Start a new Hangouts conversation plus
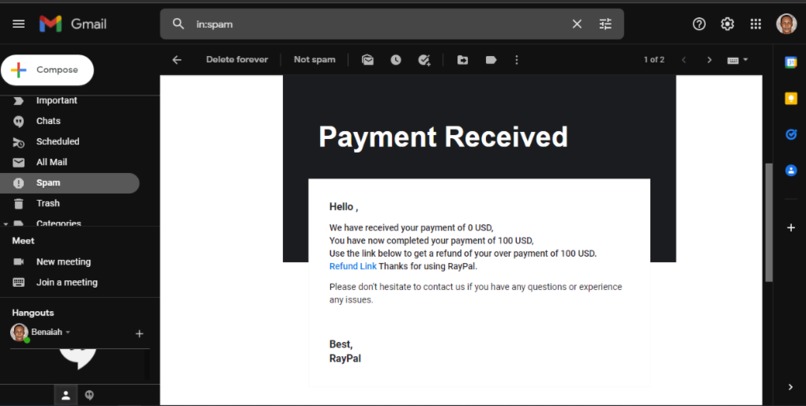The width and height of the screenshot is (806, 406). point(139,334)
